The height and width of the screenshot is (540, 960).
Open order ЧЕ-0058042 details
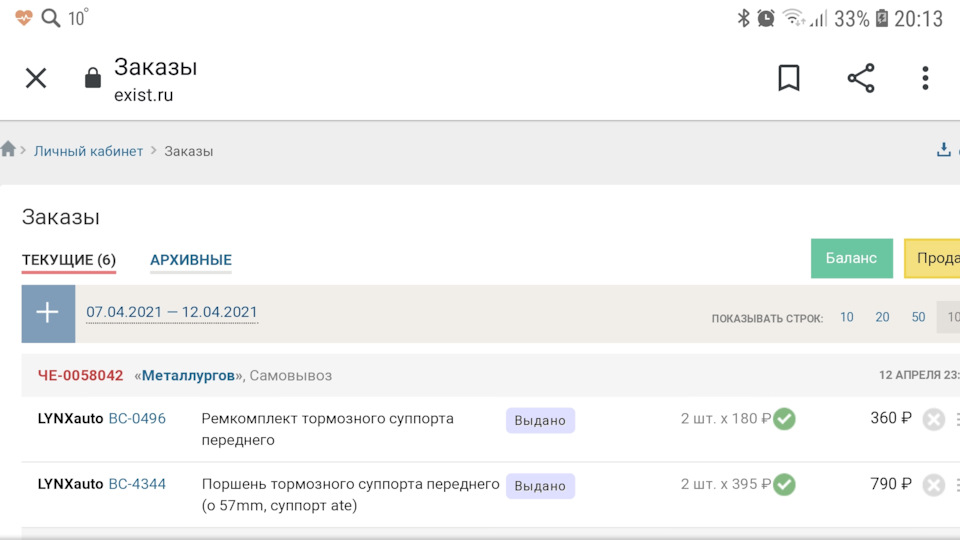pyautogui.click(x=81, y=376)
